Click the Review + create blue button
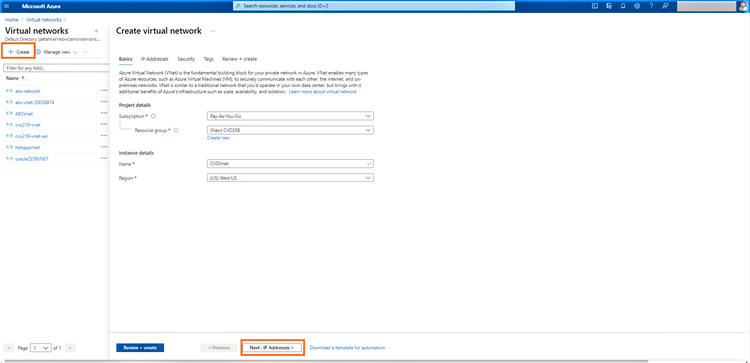The image size is (750, 363). (x=140, y=348)
